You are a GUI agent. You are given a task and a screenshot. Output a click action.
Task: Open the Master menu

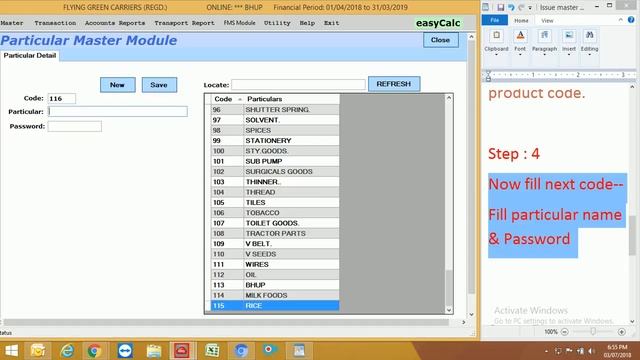[12, 23]
